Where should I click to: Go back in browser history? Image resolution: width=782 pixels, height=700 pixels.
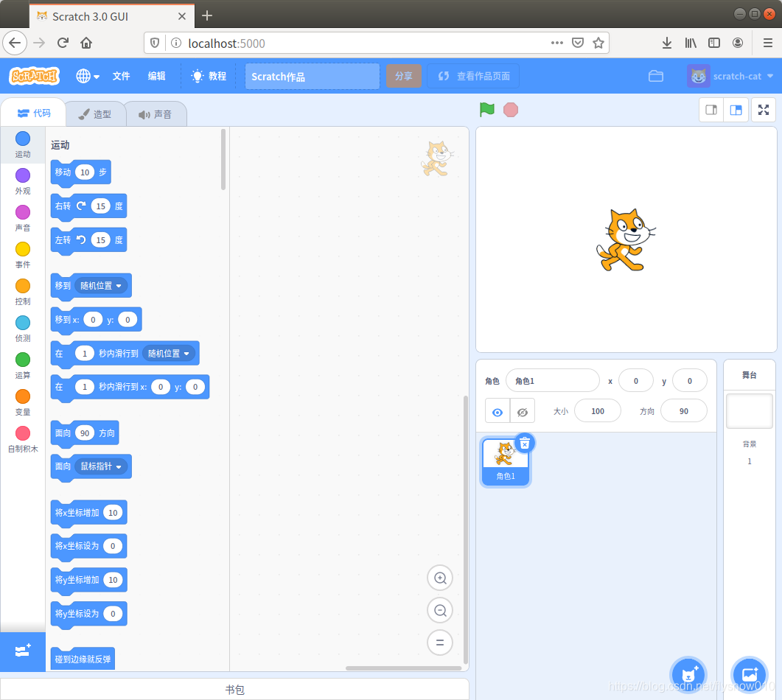coord(15,43)
